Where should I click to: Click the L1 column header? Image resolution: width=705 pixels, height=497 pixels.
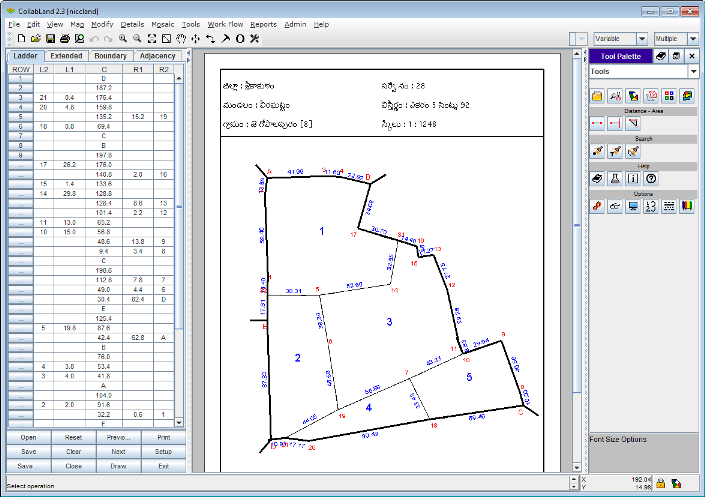point(69,69)
